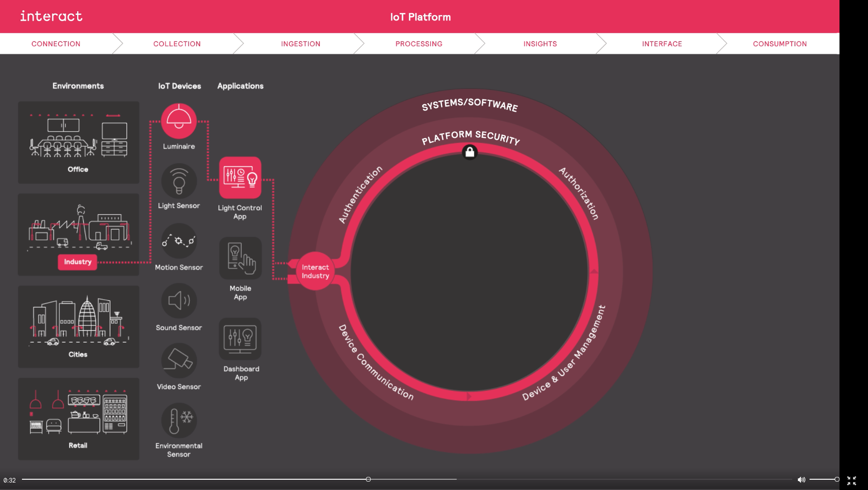Image resolution: width=868 pixels, height=490 pixels.
Task: Click the video progress slider handle
Action: pos(368,479)
